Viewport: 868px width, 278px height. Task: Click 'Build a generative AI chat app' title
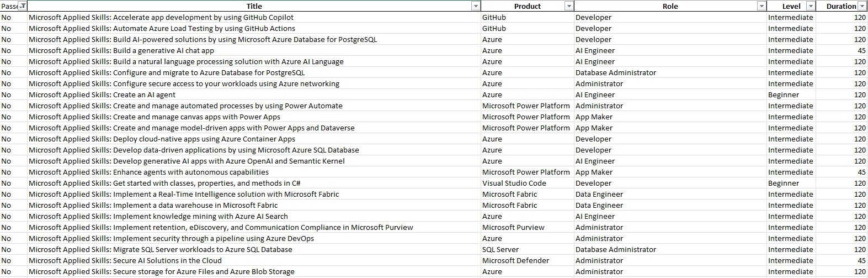coord(121,50)
